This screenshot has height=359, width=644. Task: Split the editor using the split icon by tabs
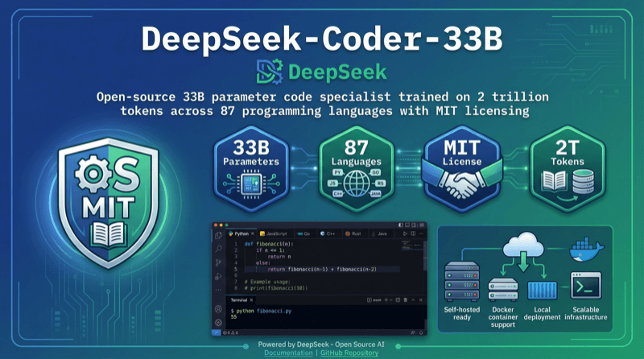coord(413,233)
